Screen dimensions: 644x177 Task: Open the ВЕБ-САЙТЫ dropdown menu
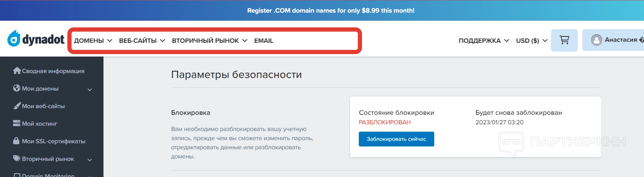point(142,41)
